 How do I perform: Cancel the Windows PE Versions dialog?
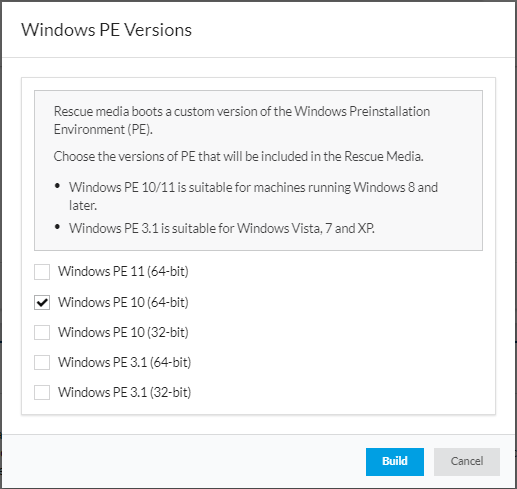[467, 461]
